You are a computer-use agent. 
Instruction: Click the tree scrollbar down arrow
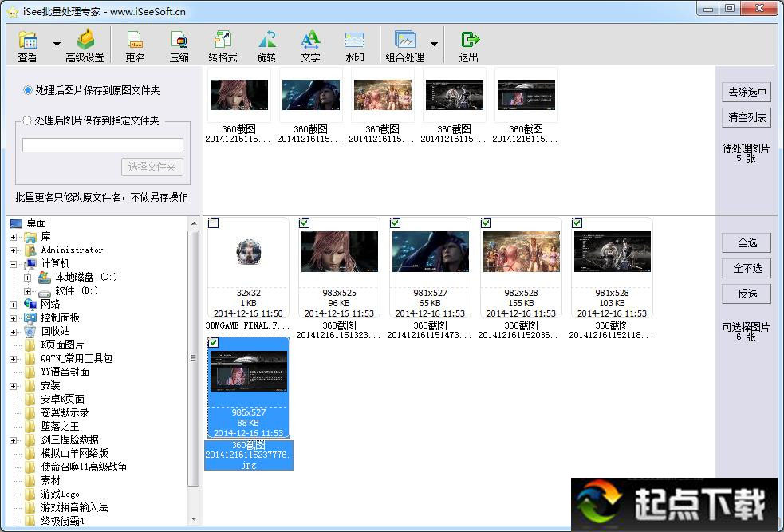194,520
